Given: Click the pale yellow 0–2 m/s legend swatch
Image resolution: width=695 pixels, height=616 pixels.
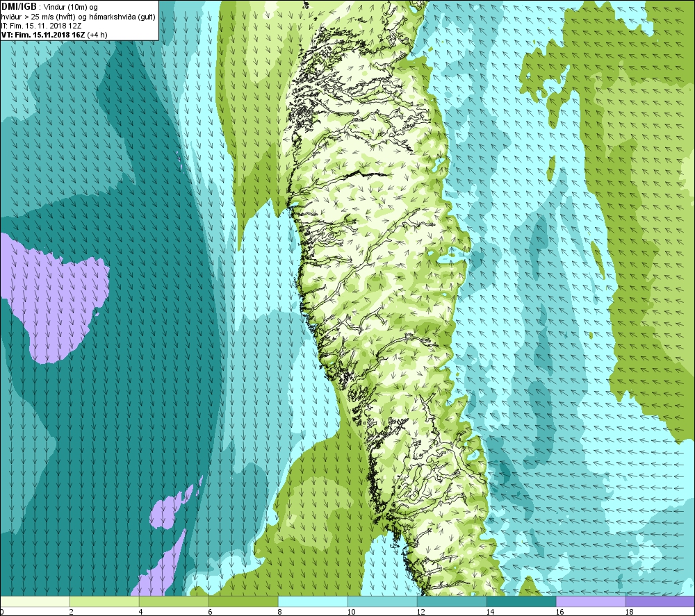Looking at the screenshot, I should click(x=35, y=601).
